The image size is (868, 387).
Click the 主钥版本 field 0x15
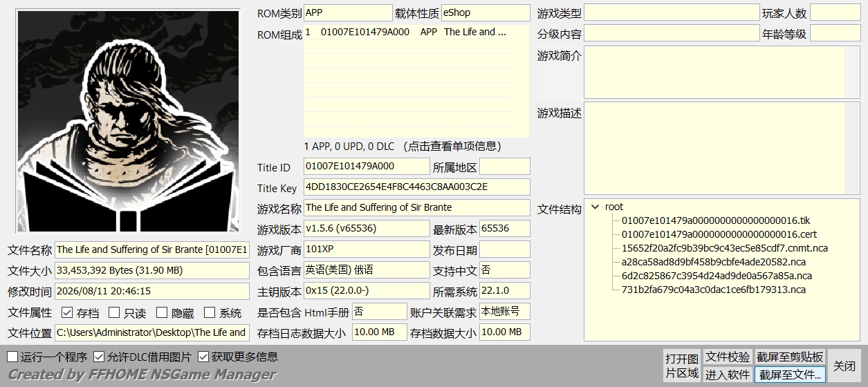click(x=367, y=291)
